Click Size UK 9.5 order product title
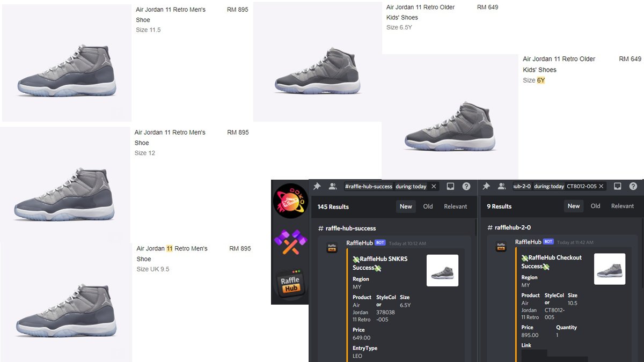The height and width of the screenshot is (362, 644). click(x=172, y=254)
